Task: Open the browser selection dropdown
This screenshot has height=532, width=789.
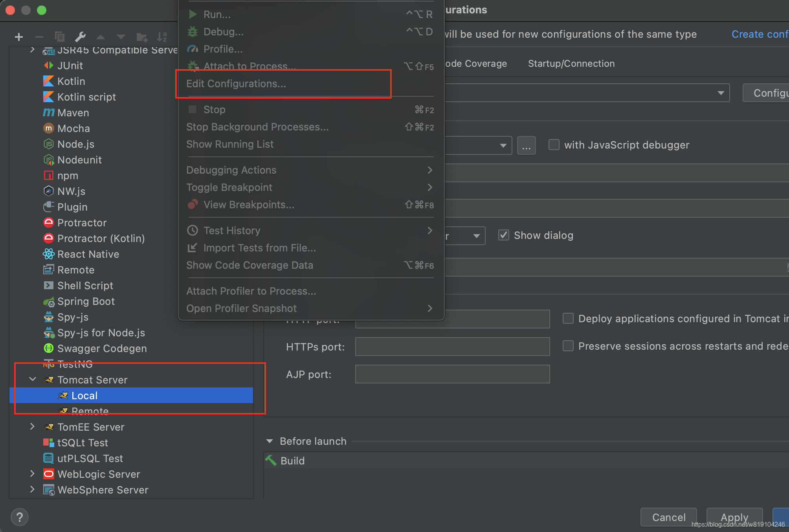Action: (503, 146)
